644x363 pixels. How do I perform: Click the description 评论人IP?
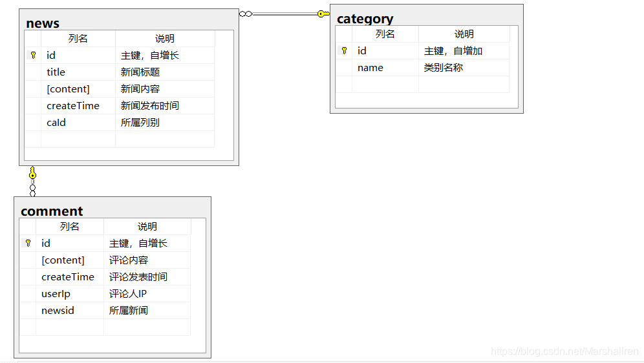pyautogui.click(x=128, y=294)
